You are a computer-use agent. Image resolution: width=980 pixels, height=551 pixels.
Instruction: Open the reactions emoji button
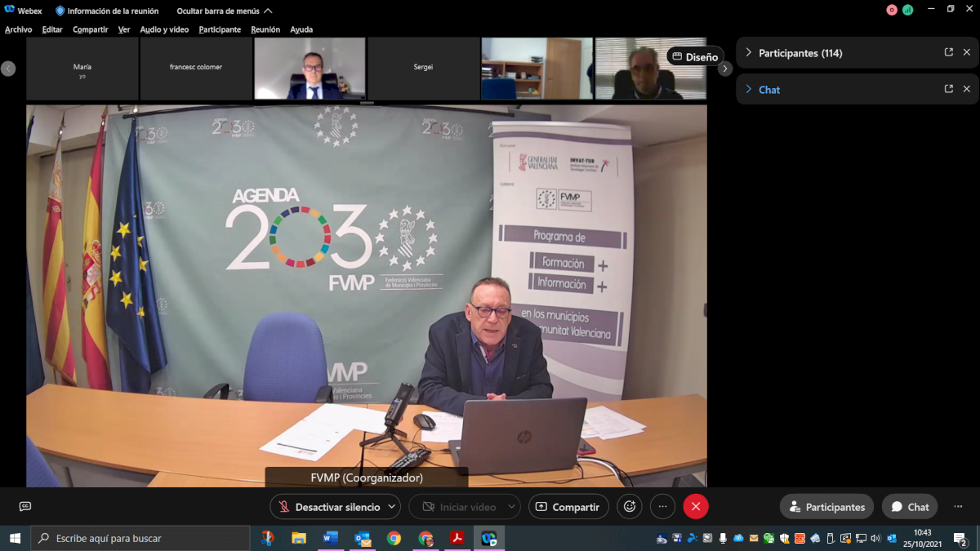coord(629,507)
